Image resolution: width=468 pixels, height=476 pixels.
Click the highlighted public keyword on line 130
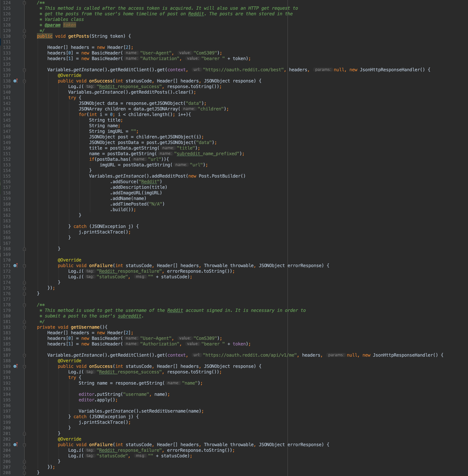click(x=45, y=36)
